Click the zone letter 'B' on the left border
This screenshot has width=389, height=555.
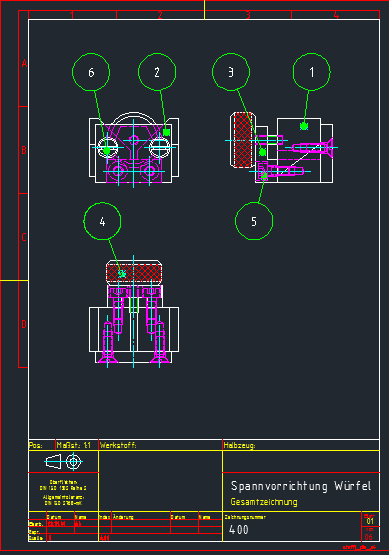[x=24, y=150]
